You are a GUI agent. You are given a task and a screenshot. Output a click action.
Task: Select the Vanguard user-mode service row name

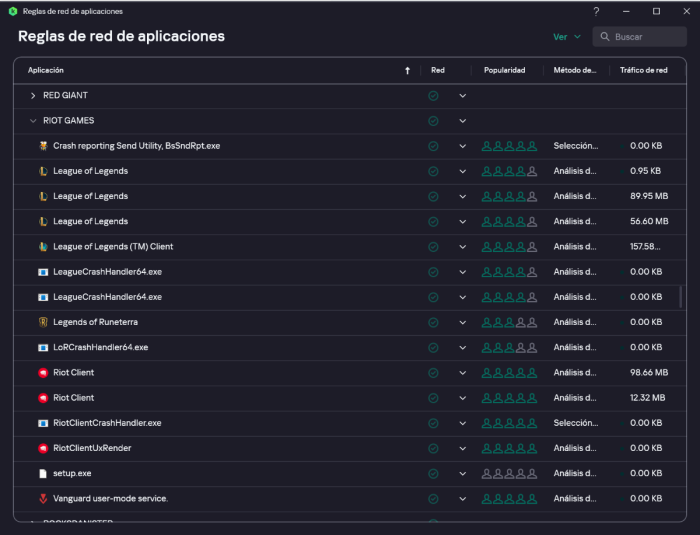110,498
